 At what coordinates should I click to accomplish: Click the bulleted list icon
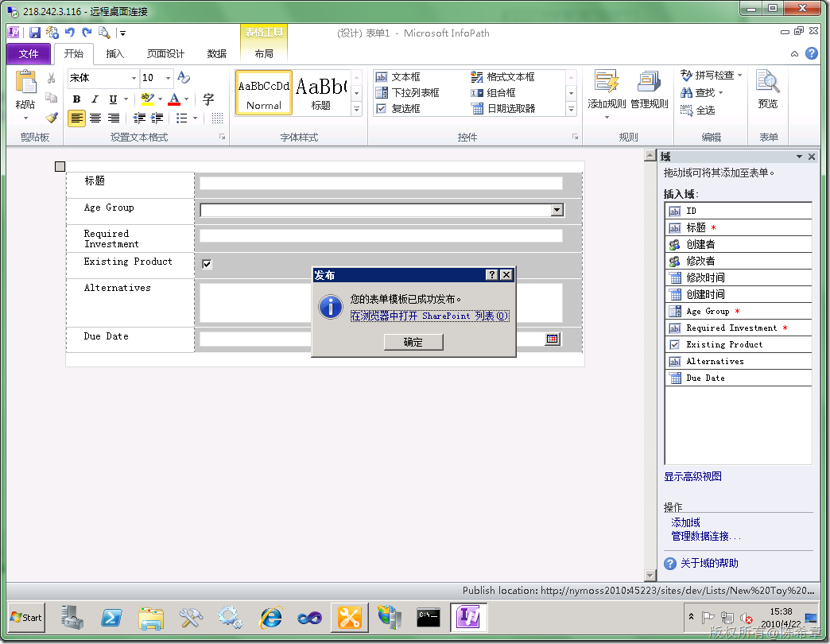coord(181,118)
